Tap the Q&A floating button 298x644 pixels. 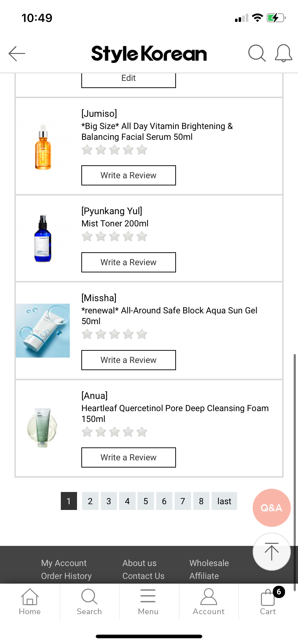pos(271,507)
